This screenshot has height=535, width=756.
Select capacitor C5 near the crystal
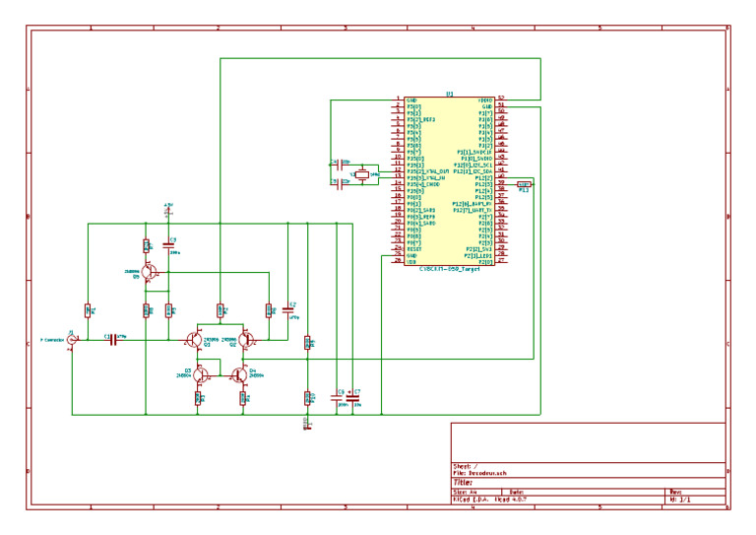point(340,184)
